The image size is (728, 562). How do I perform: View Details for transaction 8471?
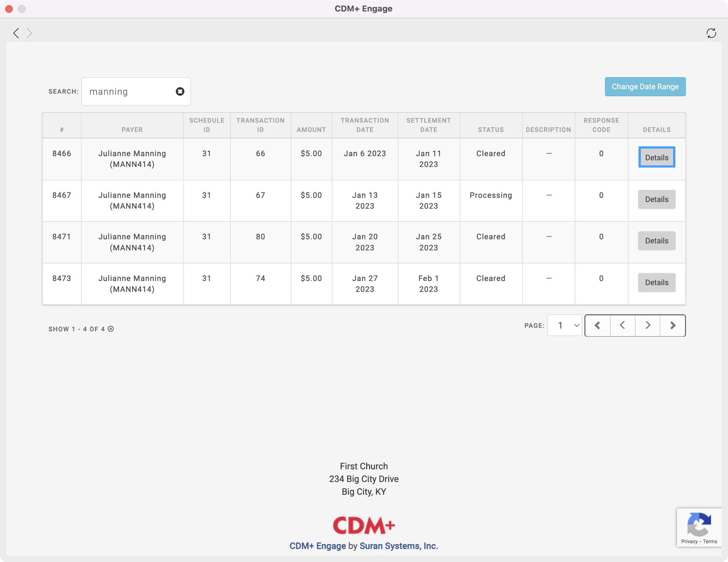656,241
